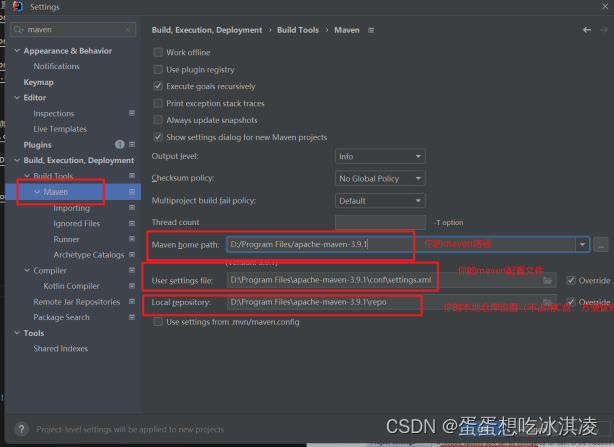Image resolution: width=614 pixels, height=447 pixels.
Task: Open the help question mark icon
Action: point(22,429)
